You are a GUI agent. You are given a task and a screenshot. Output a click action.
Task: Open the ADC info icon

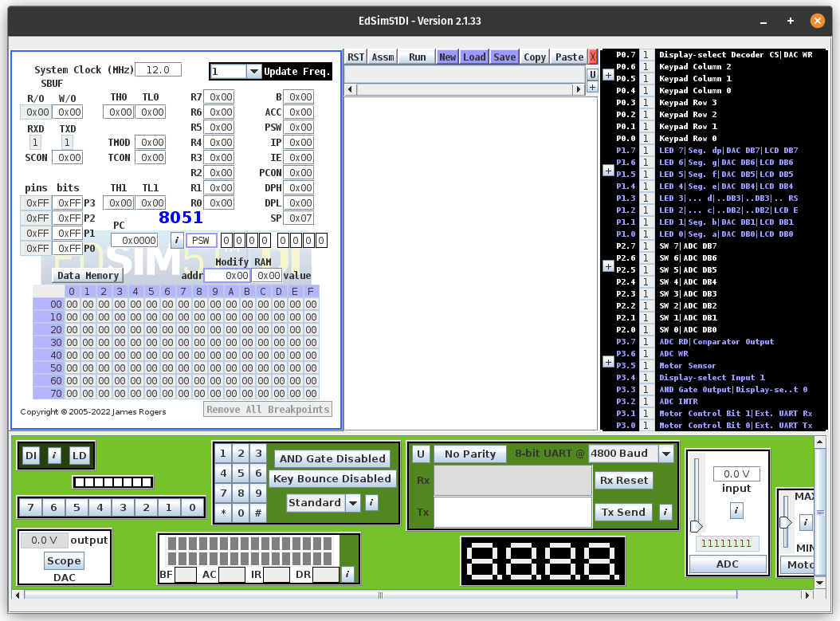[736, 510]
